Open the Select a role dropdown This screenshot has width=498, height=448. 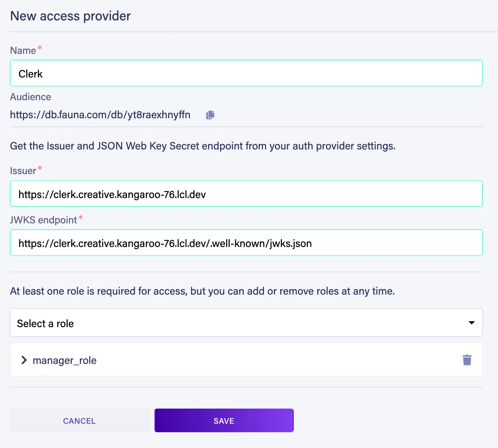coord(246,323)
